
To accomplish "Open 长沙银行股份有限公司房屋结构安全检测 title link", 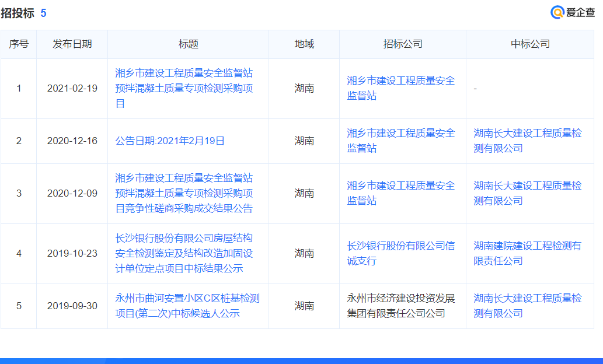I will [184, 253].
